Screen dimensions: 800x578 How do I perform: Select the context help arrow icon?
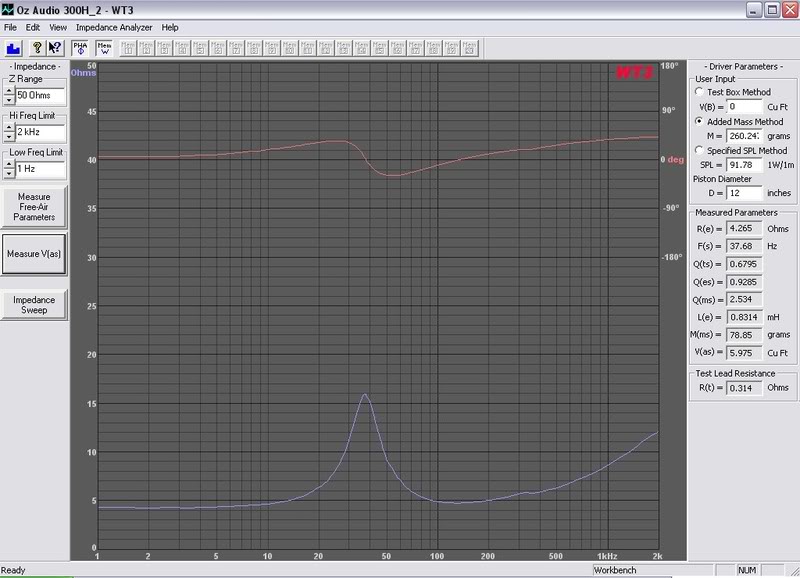click(55, 47)
